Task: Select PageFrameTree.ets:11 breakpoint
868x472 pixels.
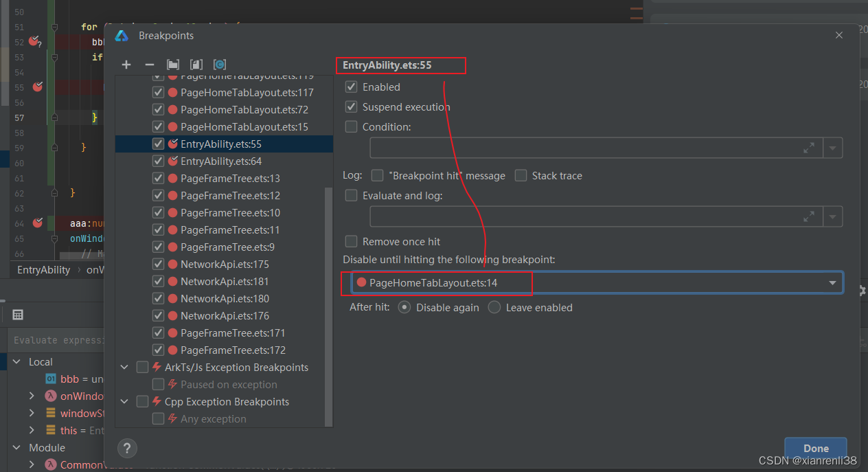Action: [x=224, y=230]
